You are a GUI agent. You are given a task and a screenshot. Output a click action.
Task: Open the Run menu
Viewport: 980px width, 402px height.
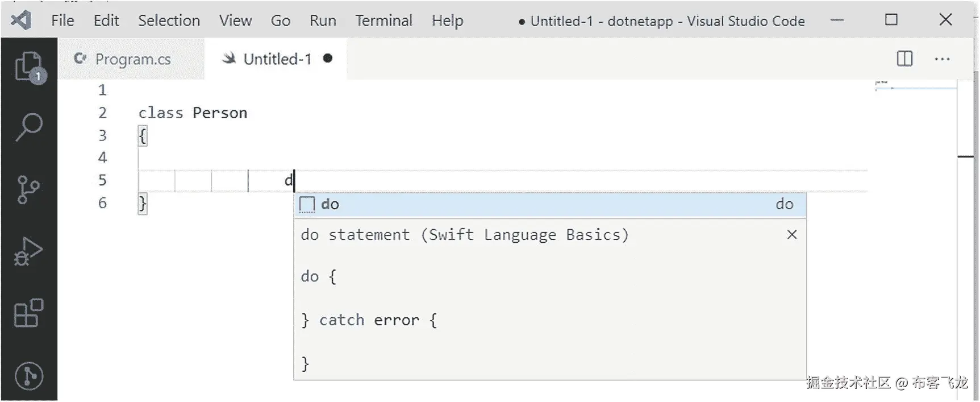[x=323, y=21]
